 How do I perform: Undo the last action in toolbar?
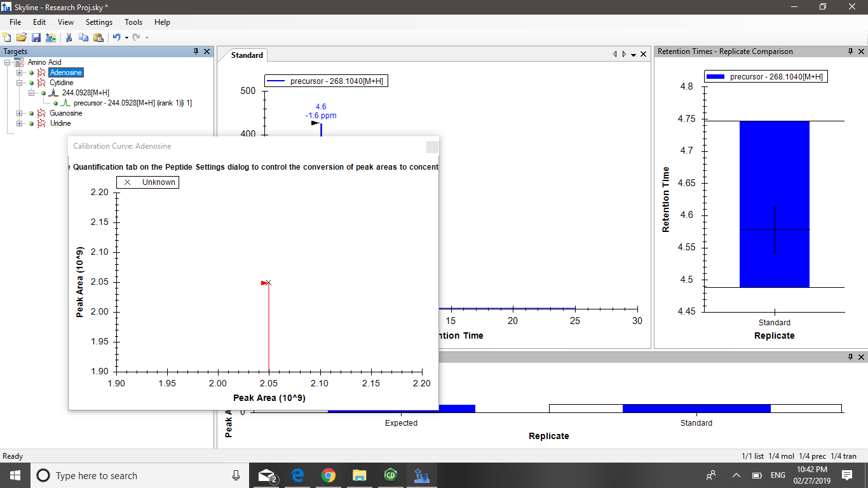[x=116, y=37]
